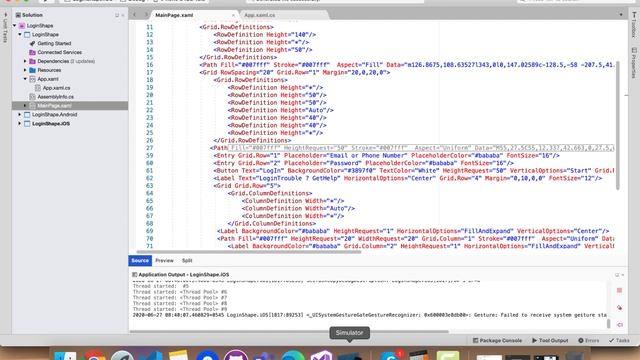Click the vertical scrollbar of the code editor

[x=618, y=125]
